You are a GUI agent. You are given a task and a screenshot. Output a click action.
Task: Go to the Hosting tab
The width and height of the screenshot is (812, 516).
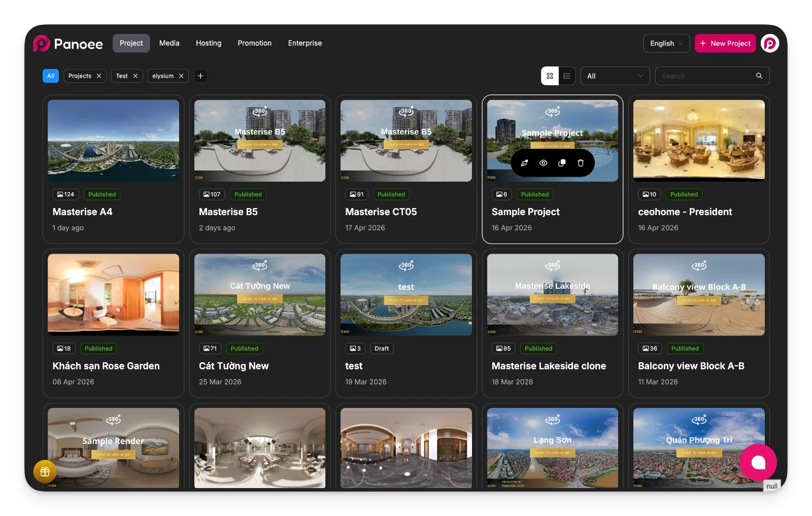(209, 43)
